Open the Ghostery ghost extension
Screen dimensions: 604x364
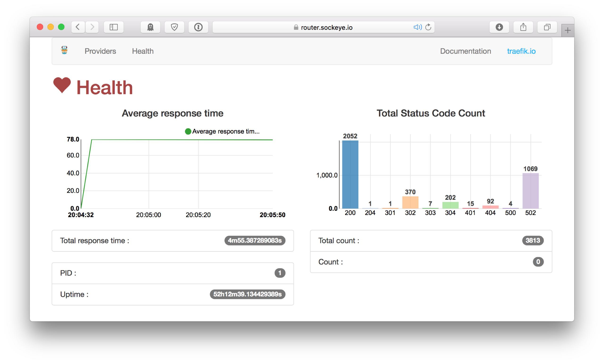(x=150, y=27)
